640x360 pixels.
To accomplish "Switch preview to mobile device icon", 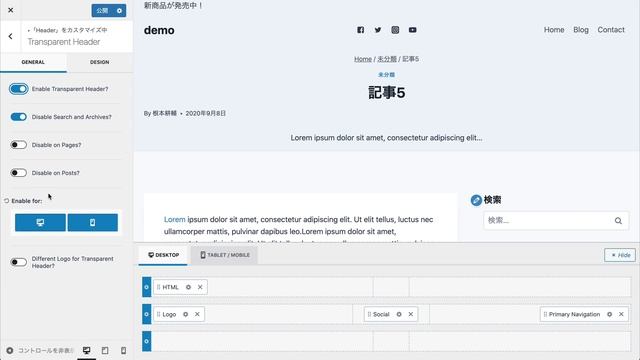I will click(123, 351).
